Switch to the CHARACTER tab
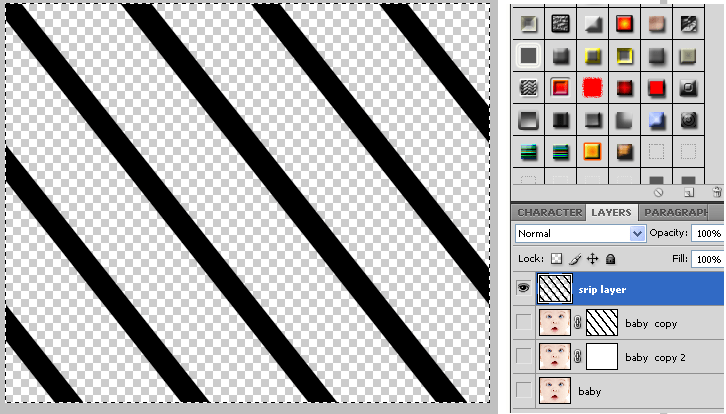The height and width of the screenshot is (414, 726). pos(550,213)
